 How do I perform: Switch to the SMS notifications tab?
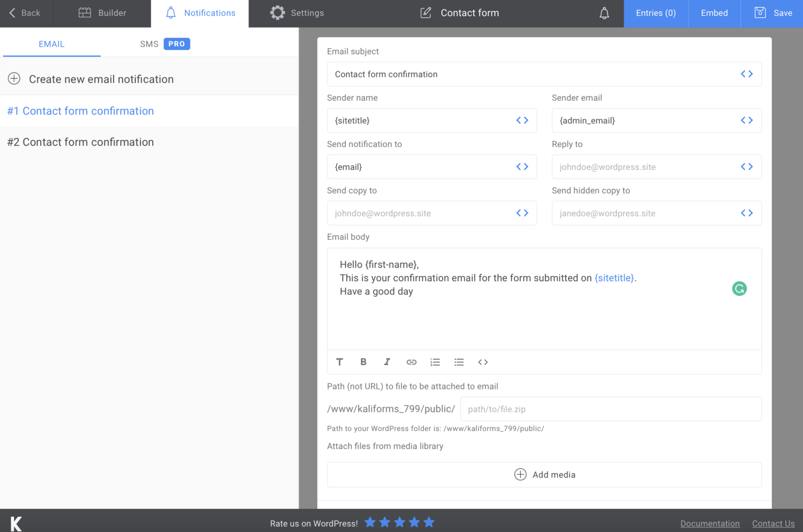coord(149,44)
